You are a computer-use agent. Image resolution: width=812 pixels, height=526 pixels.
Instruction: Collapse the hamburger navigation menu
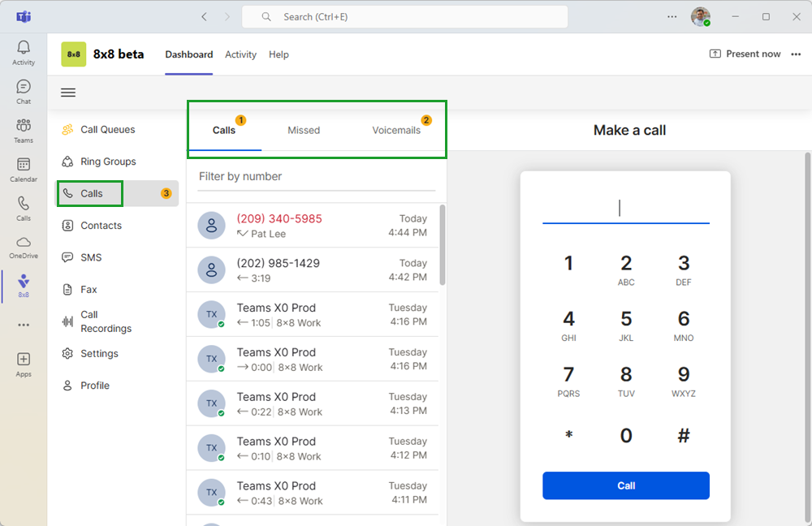click(x=68, y=93)
